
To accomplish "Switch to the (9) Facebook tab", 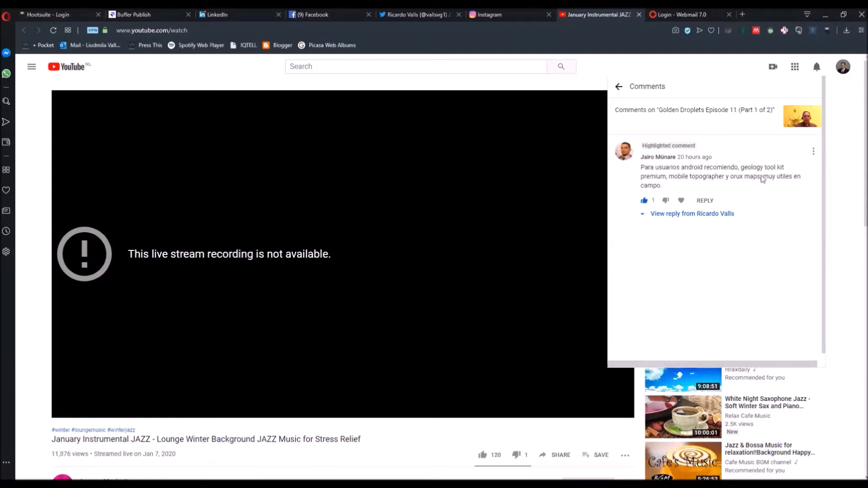I will click(330, 14).
